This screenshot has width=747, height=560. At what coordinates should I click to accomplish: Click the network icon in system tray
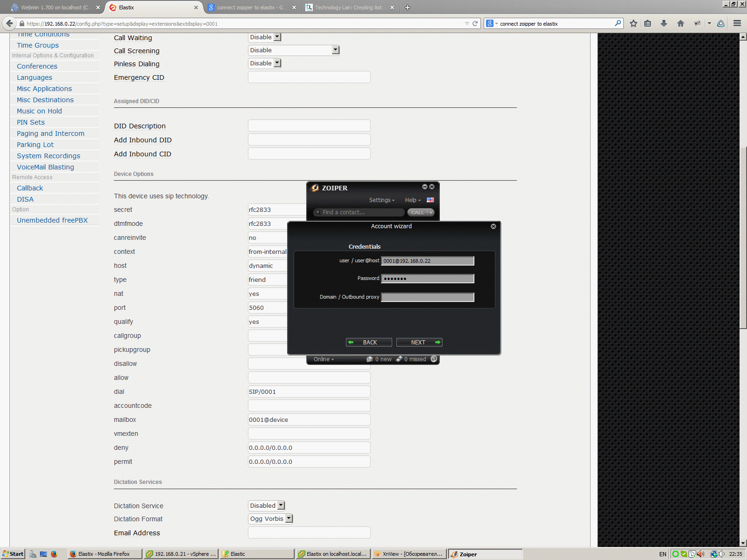714,554
